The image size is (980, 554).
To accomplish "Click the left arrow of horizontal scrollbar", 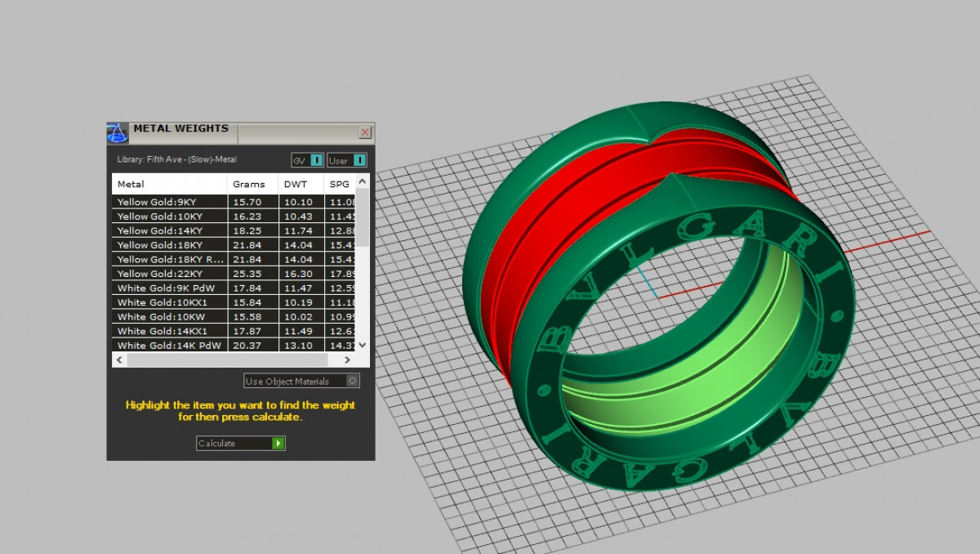I will point(120,360).
